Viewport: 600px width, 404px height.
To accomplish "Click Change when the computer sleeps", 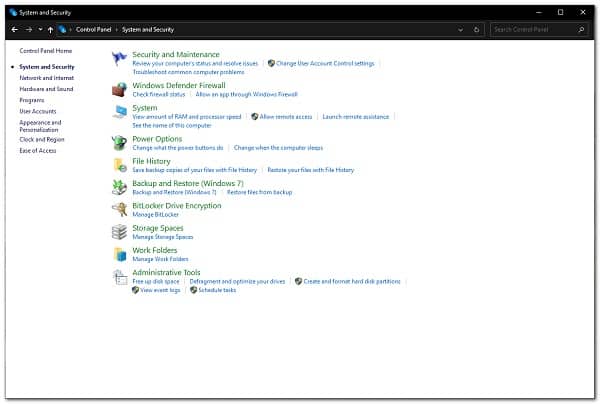I will pos(278,147).
